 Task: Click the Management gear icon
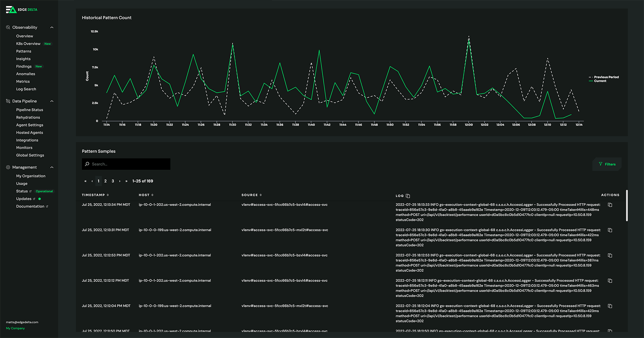tap(8, 167)
